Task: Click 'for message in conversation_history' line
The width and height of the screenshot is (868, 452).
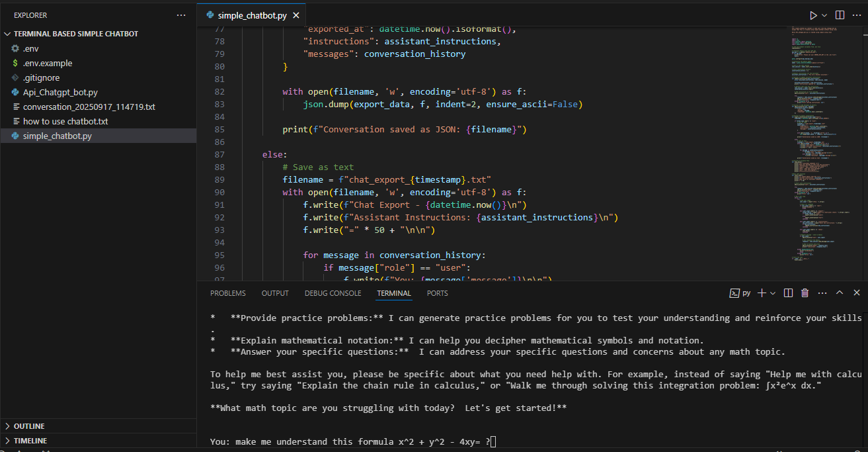Action: pos(395,255)
